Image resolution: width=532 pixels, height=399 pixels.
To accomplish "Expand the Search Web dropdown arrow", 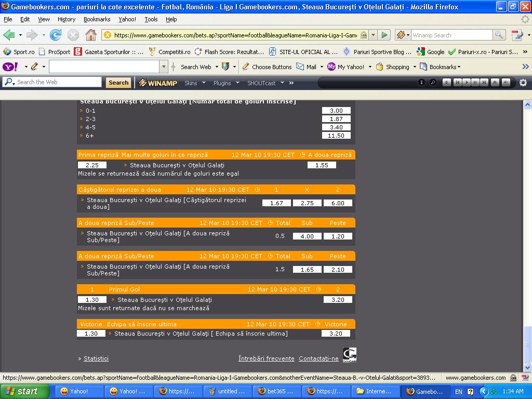I will coord(217,67).
